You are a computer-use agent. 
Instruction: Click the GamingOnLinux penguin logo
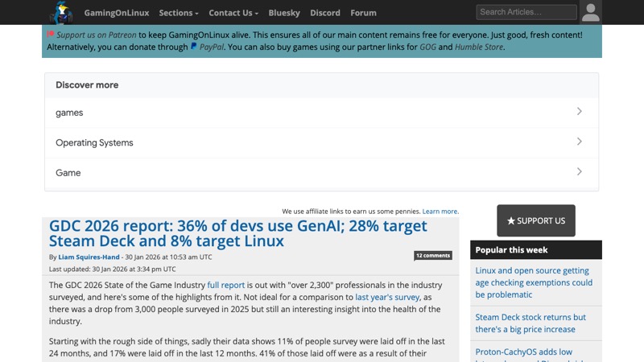(x=61, y=12)
